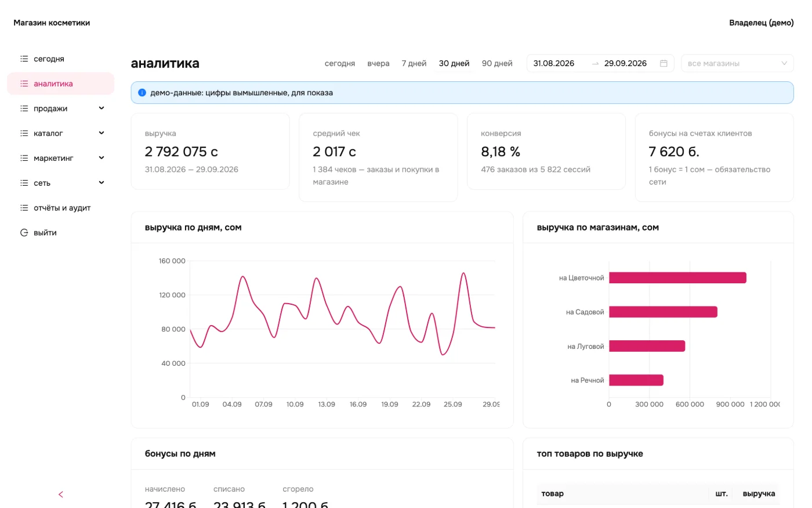Screen dimensions: 812x508
Task: Click the list icon beside сеть
Action: [24, 183]
